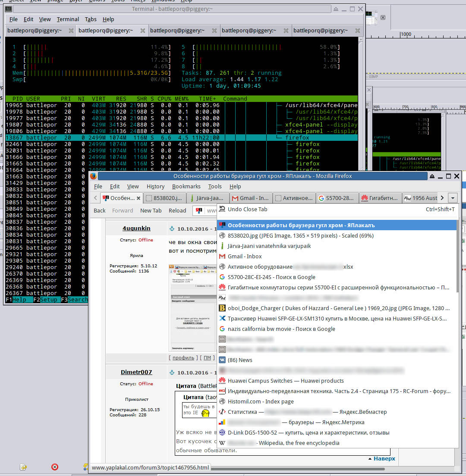Viewport: 466px width, 476px height.
Task: Click the anchor icon beside 4ugunkin post date
Action: tap(172, 228)
